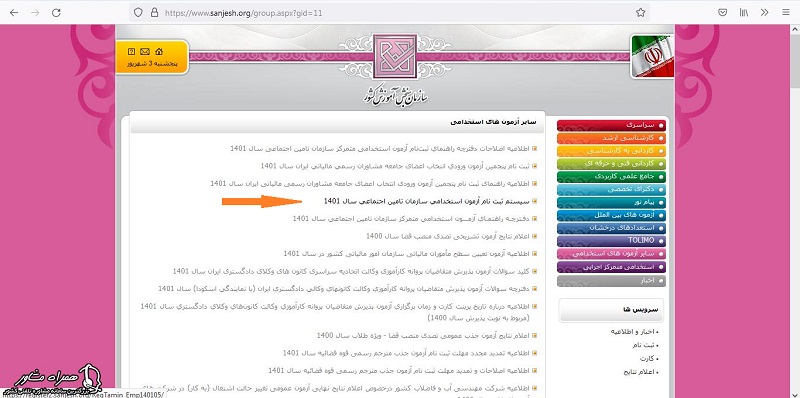Open the سایر آزمون های استخدامی menu item
This screenshot has height=398, width=800.
[611, 254]
